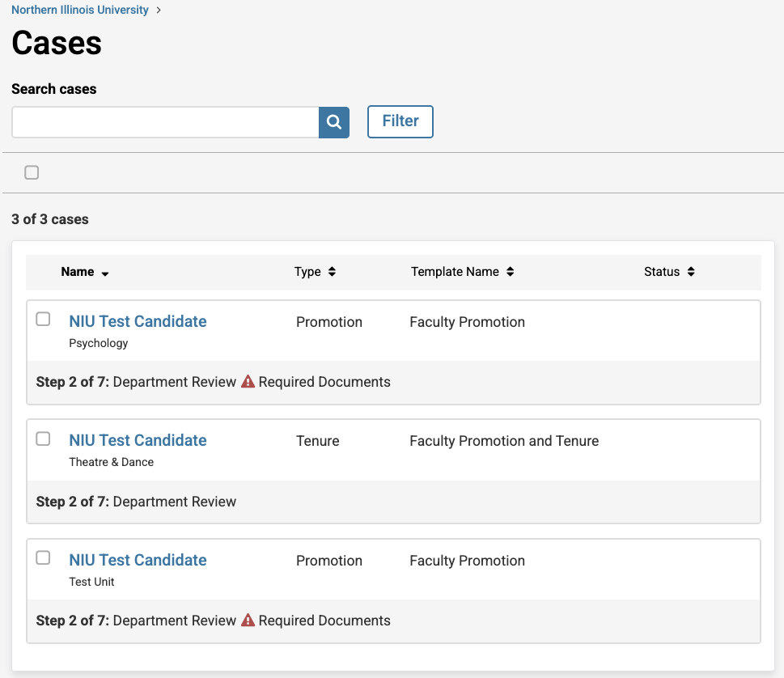Screen dimensions: 784x678
Task: Click inside the Search cases field
Action: (x=165, y=122)
